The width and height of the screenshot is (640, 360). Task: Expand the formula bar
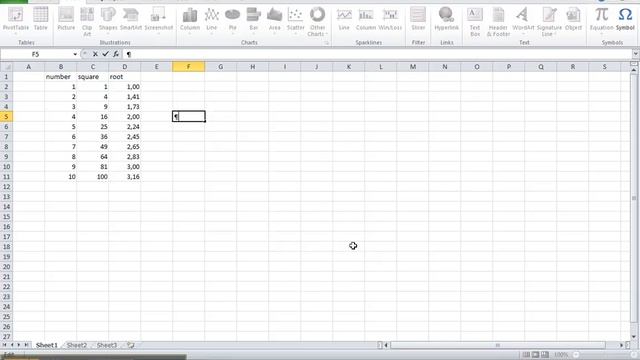636,54
